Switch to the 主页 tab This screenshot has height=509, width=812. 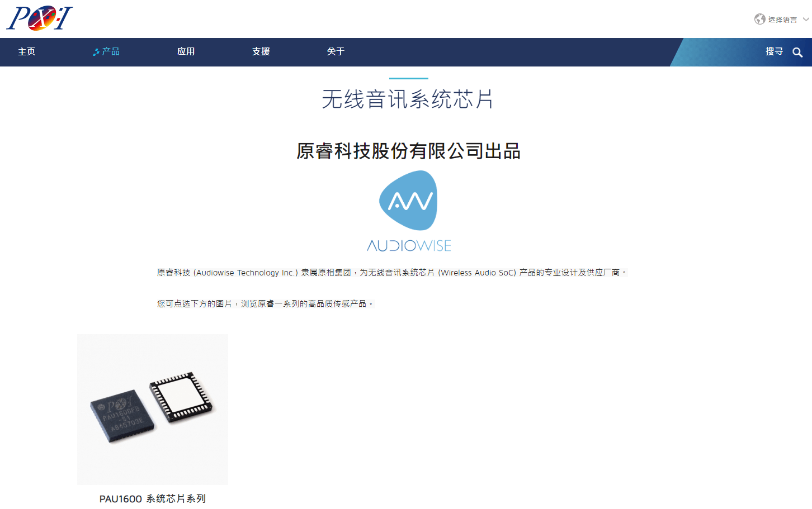click(x=26, y=51)
